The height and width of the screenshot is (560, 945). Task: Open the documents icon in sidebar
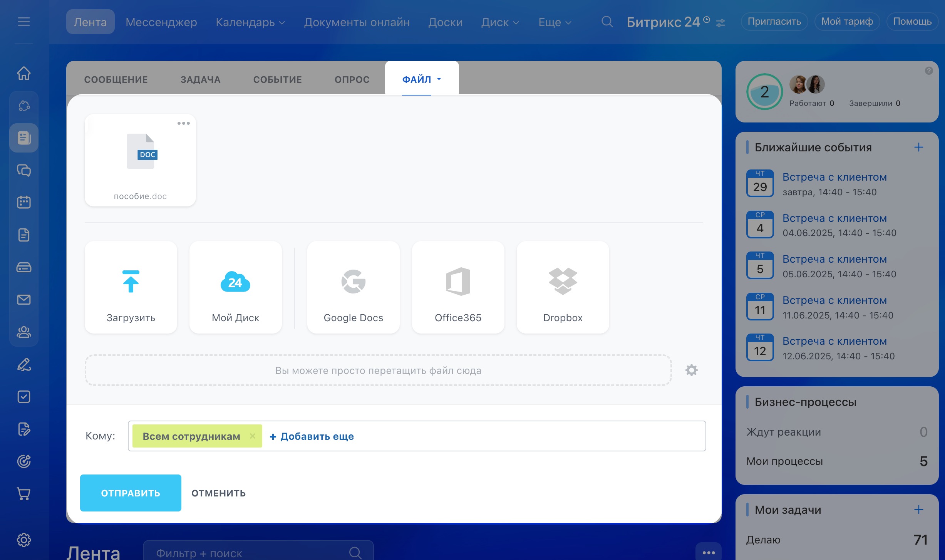click(x=24, y=235)
